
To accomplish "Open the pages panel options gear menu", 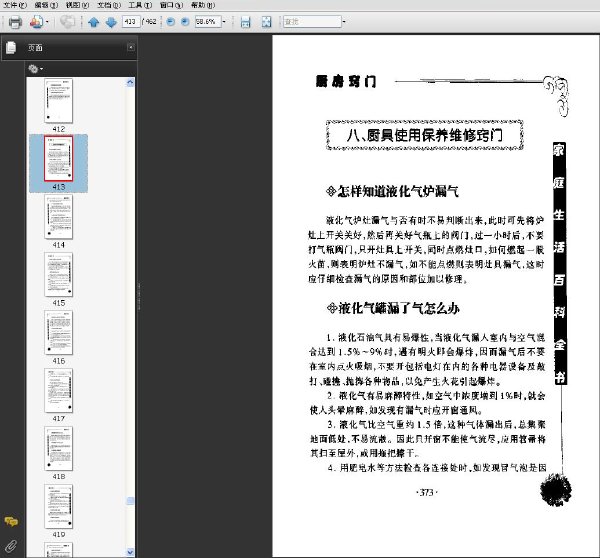I will coord(35,69).
